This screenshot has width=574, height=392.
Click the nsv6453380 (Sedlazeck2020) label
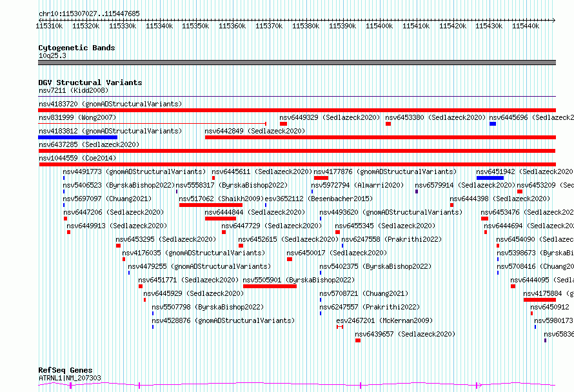[x=435, y=117]
